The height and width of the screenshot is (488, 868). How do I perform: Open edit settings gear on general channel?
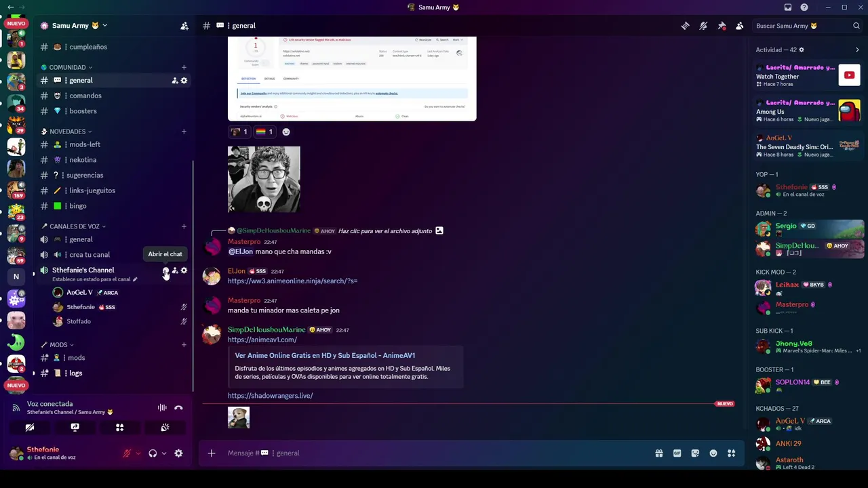tap(184, 81)
